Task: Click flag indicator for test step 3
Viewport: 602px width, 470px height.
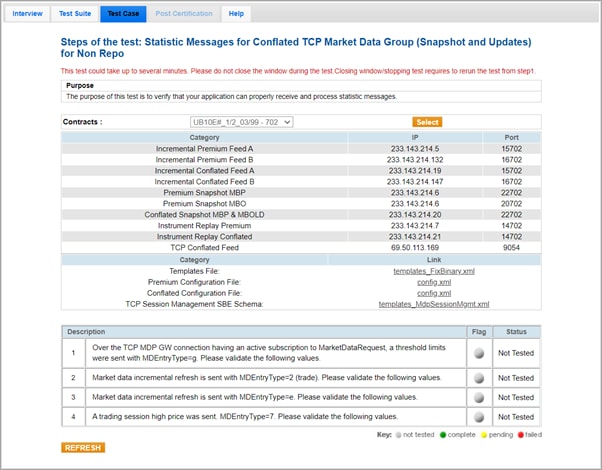Action: coord(479,397)
